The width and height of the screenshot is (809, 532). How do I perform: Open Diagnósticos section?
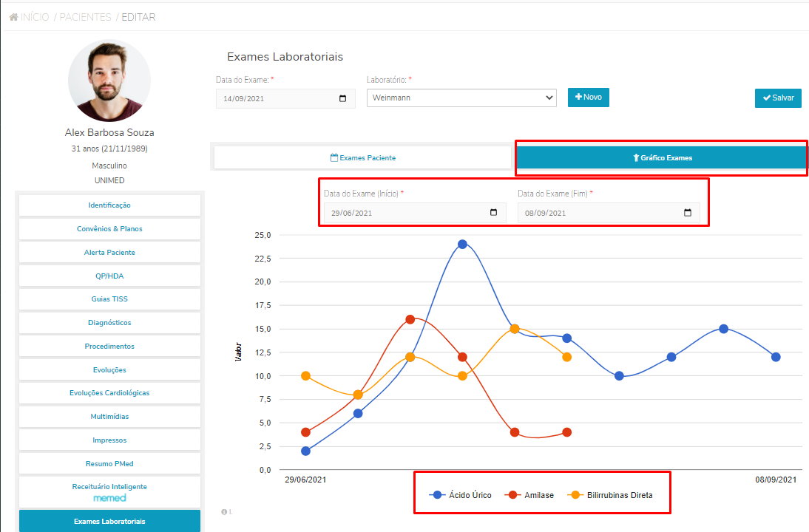109,323
